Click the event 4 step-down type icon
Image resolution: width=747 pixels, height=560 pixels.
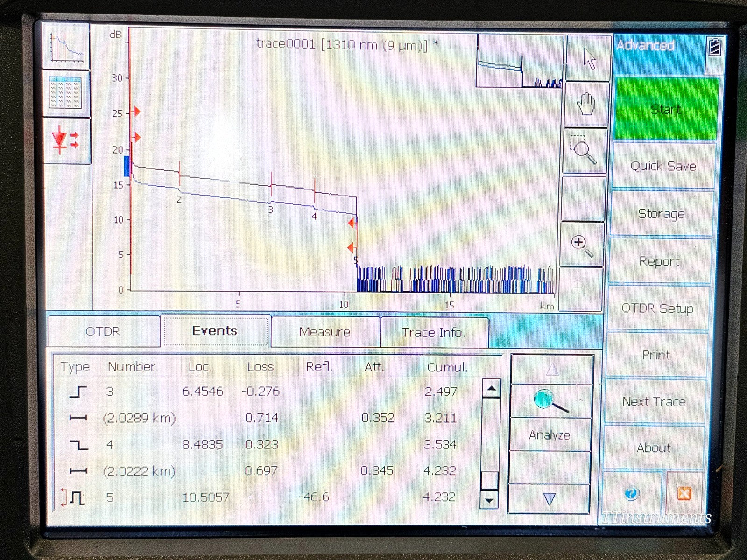78,445
